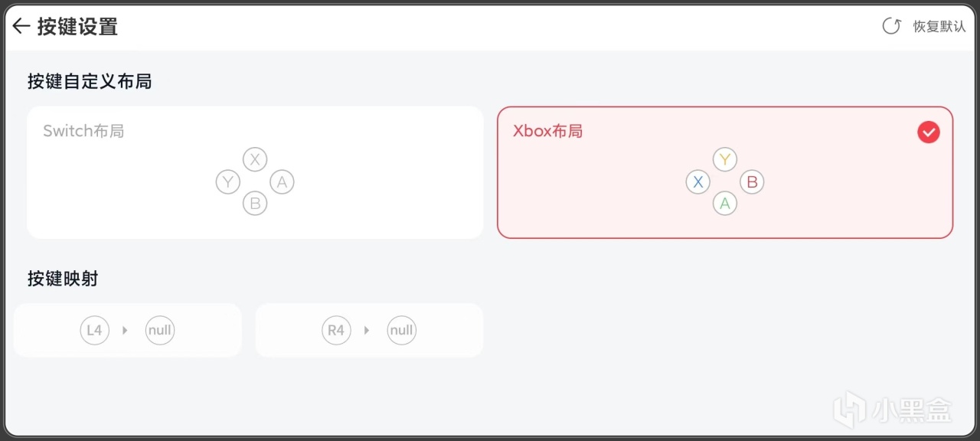Screen dimensions: 980x441
Task: Click the R4 key circle icon
Action: pyautogui.click(x=336, y=330)
